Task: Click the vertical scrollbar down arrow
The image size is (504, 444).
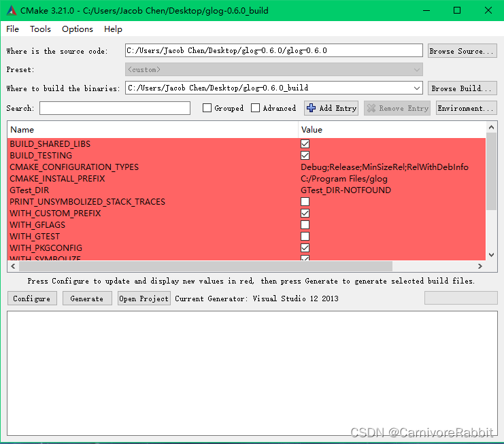Action: [491, 255]
